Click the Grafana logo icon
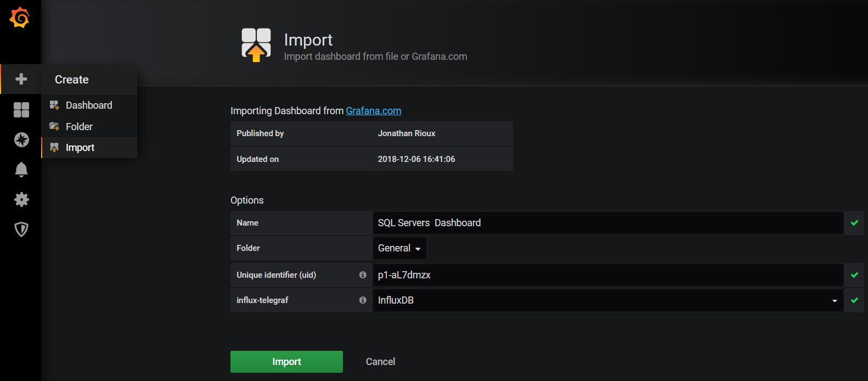Image resolution: width=868 pixels, height=381 pixels. pyautogui.click(x=20, y=18)
